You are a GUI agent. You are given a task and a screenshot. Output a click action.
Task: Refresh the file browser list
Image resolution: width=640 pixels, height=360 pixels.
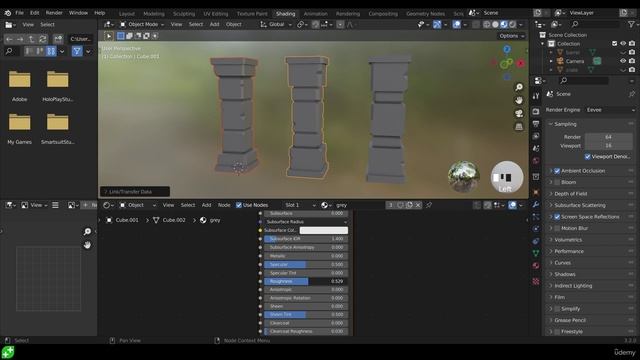tap(42, 39)
